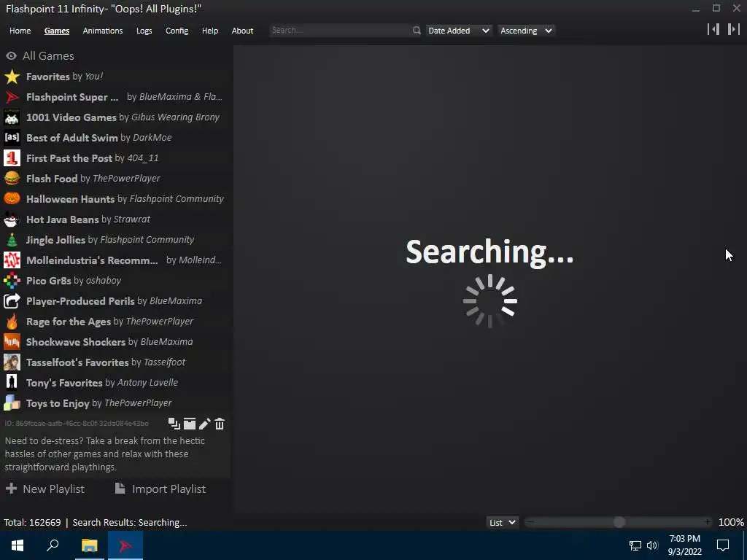747x560 pixels.
Task: Click the First Past the Post icon
Action: (12, 158)
